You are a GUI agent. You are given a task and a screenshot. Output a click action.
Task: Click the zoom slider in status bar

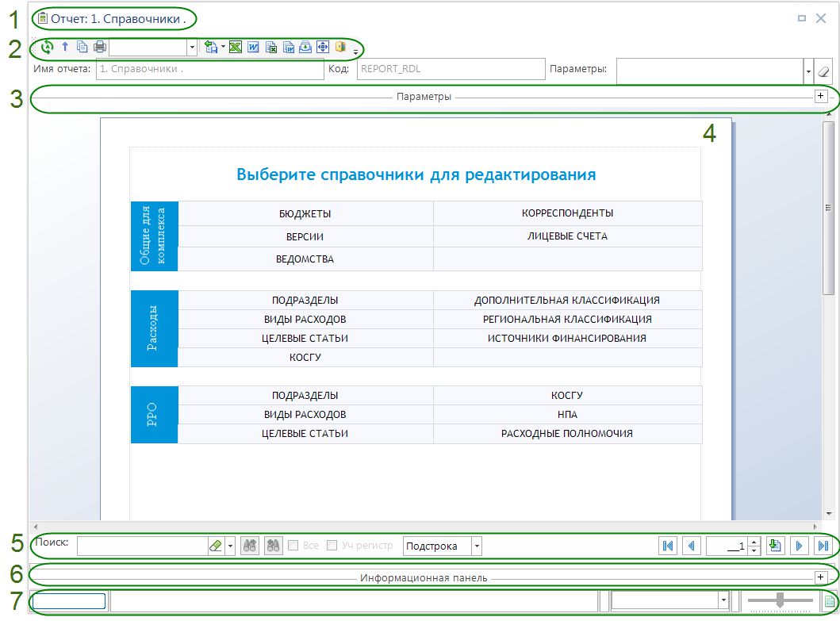coord(781,601)
